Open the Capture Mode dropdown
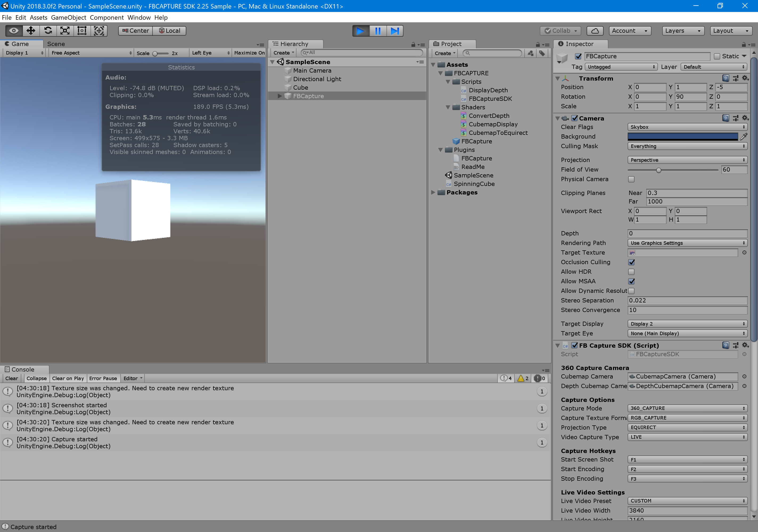The height and width of the screenshot is (532, 758). click(687, 408)
